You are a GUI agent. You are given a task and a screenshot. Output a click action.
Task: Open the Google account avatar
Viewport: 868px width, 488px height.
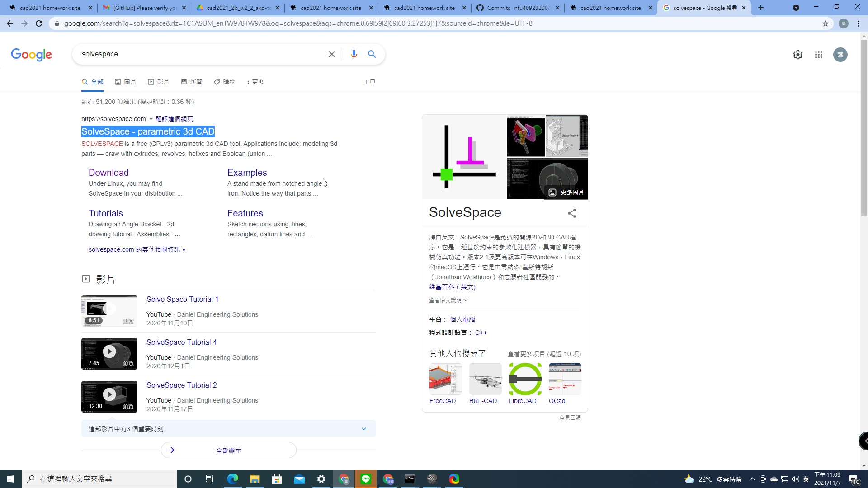pyautogui.click(x=840, y=55)
